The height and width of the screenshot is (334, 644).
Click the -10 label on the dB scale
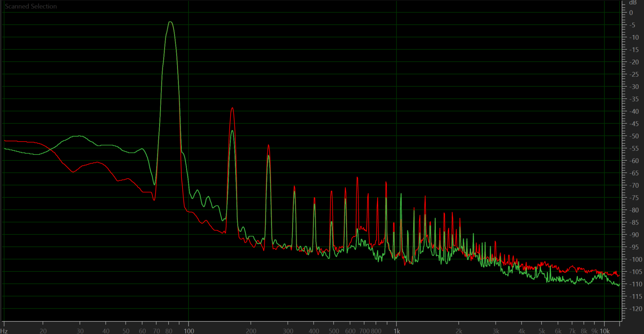click(634, 37)
